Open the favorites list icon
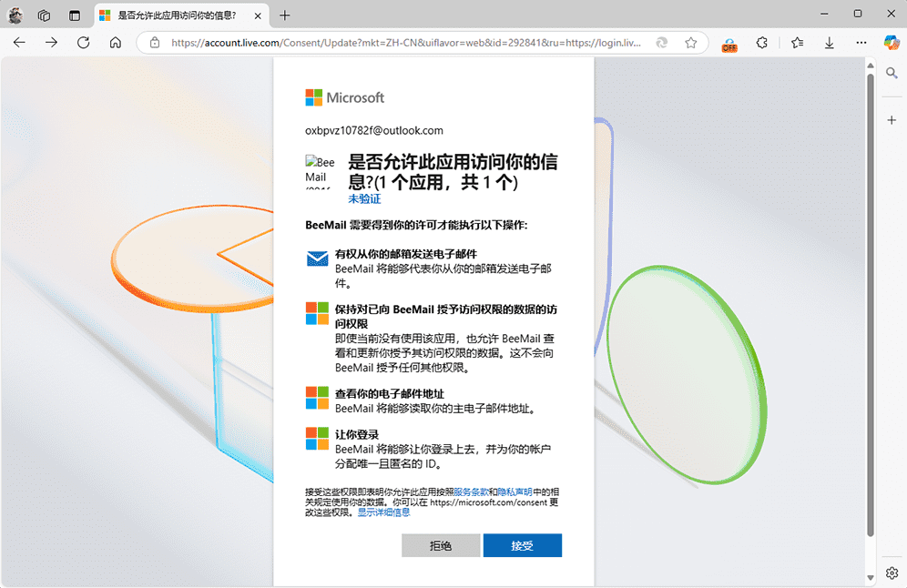The height and width of the screenshot is (588, 907). (797, 42)
